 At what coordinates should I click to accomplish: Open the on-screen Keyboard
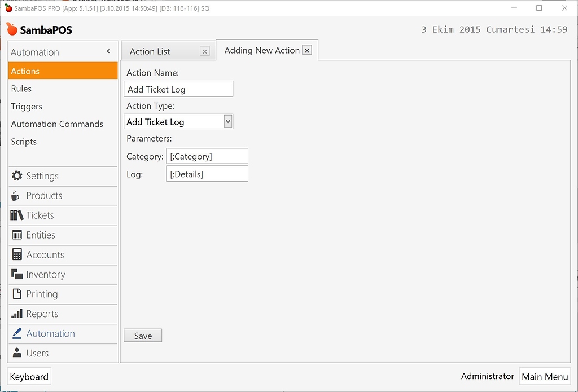(x=29, y=376)
